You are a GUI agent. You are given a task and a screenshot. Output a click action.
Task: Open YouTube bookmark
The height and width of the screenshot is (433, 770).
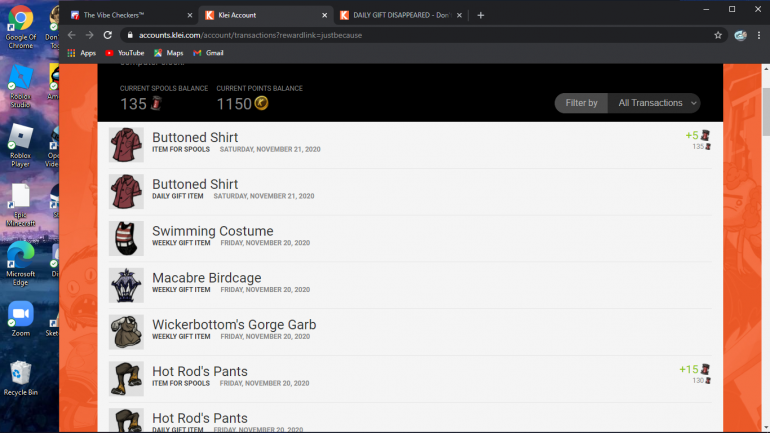125,53
